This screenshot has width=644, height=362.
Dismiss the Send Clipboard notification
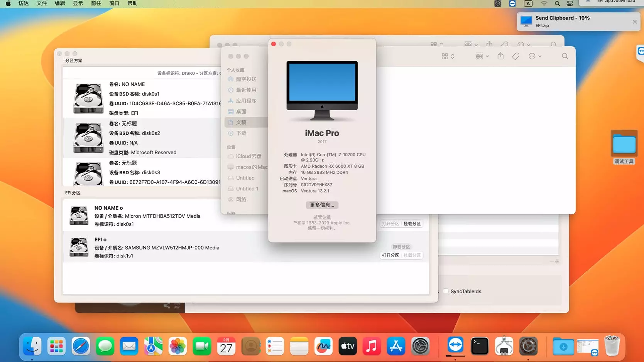[x=635, y=22]
